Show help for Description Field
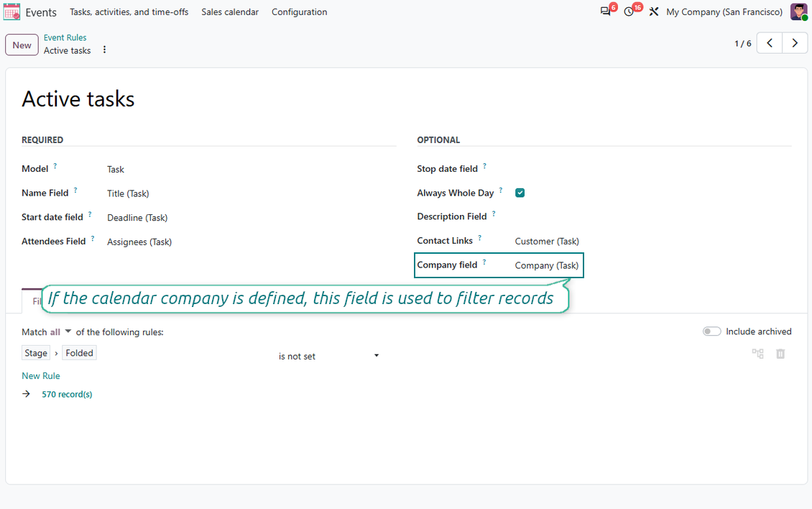The height and width of the screenshot is (509, 812). tap(494, 214)
